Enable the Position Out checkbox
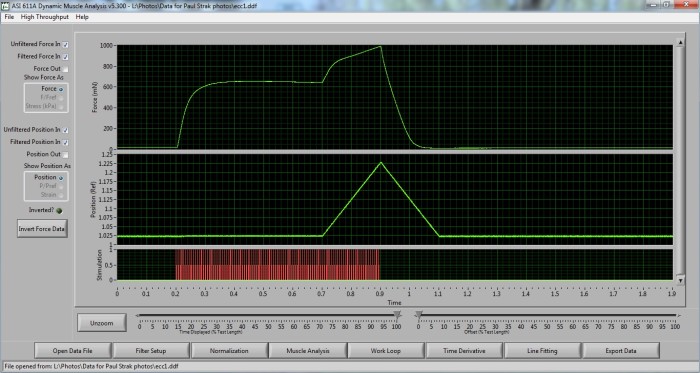Image resolution: width=700 pixels, height=373 pixels. tap(66, 154)
